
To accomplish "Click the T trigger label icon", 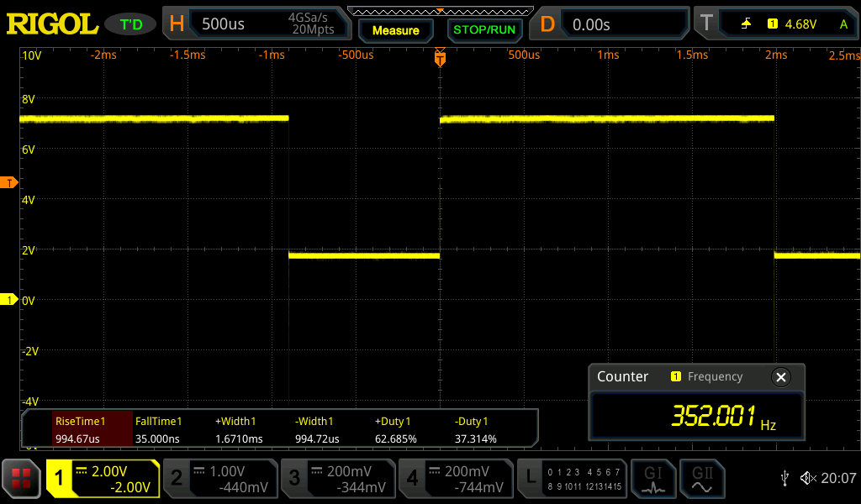I will coord(706,24).
